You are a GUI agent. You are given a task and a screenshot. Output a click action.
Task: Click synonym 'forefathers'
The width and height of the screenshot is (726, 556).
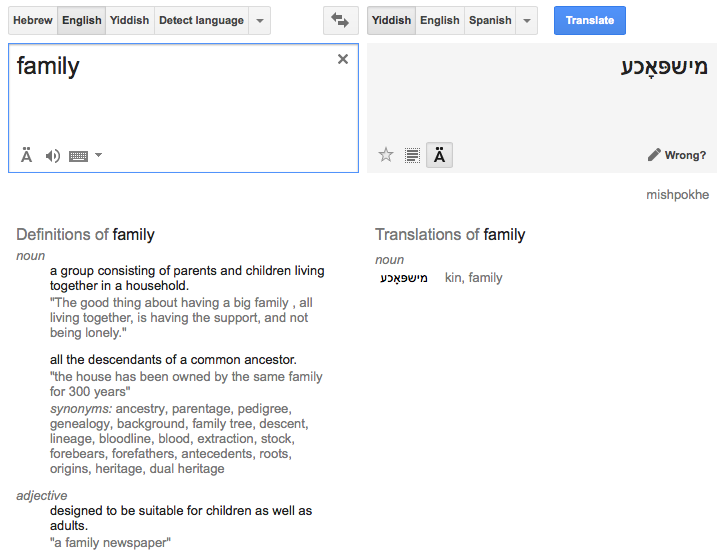tap(143, 454)
